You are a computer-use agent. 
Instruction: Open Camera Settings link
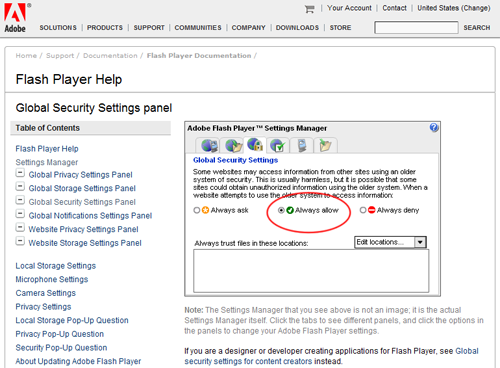pyautogui.click(x=46, y=293)
